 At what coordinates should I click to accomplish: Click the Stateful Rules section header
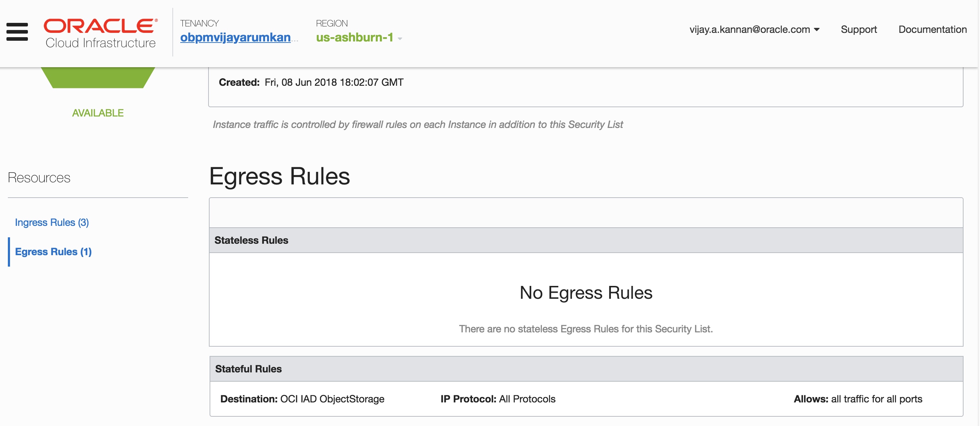point(248,368)
